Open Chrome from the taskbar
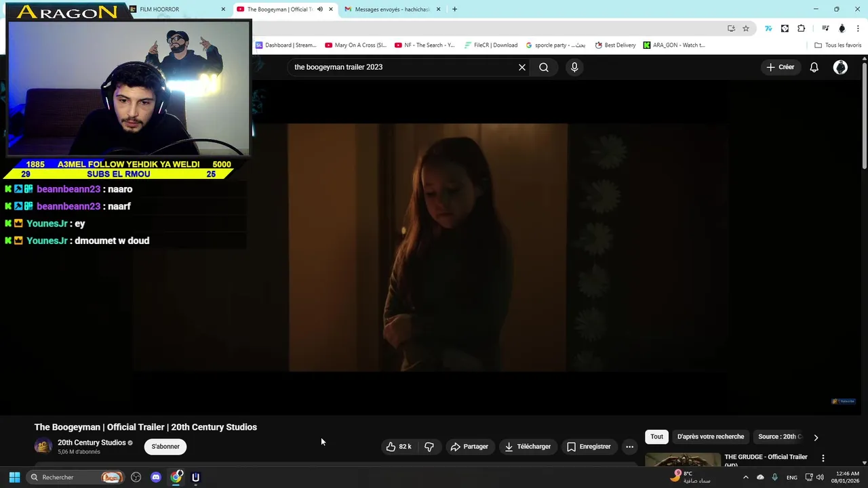The width and height of the screenshot is (868, 488). 176,477
